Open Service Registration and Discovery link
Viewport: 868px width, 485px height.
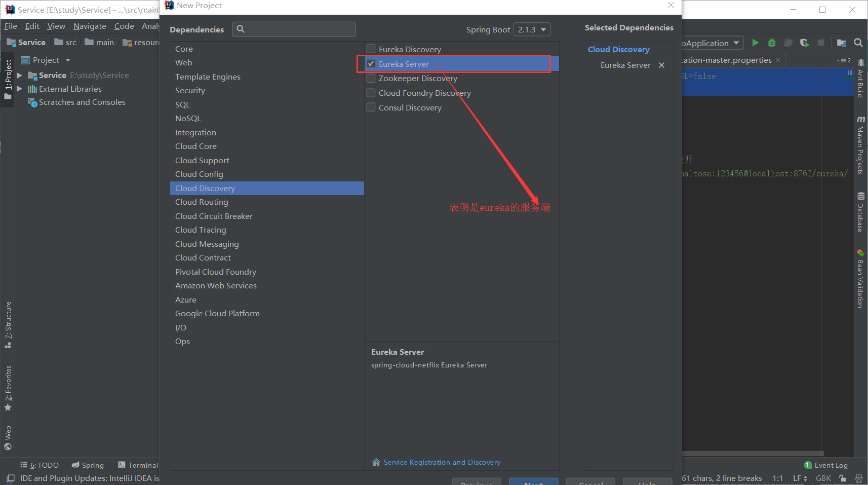(x=442, y=462)
